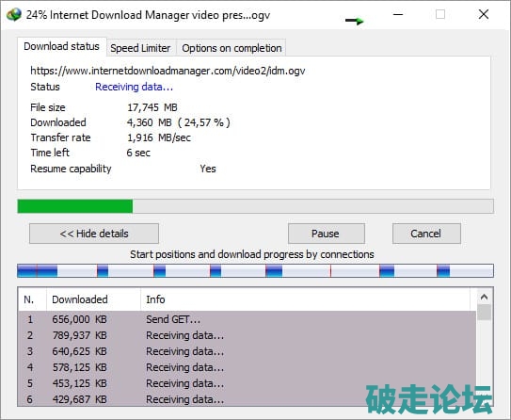
Task: Select connection 5 row showing 453,125 KB
Action: tap(247, 383)
